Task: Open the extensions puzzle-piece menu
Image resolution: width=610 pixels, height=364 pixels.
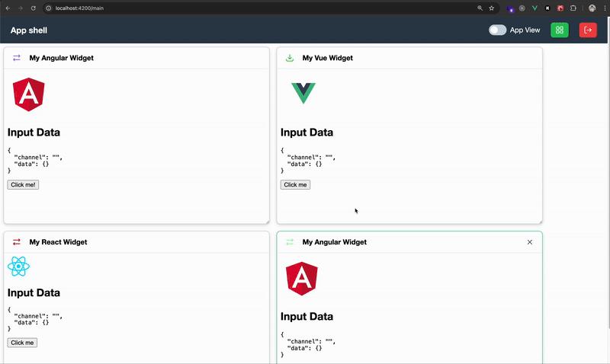Action: click(573, 8)
